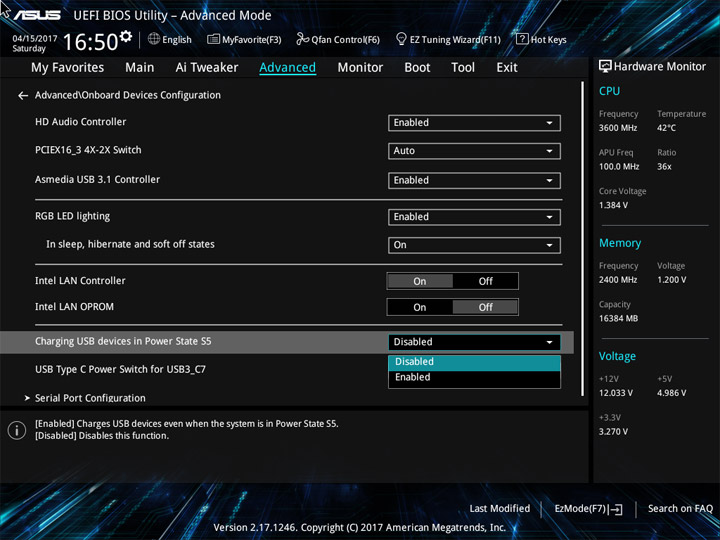Image resolution: width=720 pixels, height=540 pixels.
Task: Open the Ai Tweaker tab
Action: point(207,68)
